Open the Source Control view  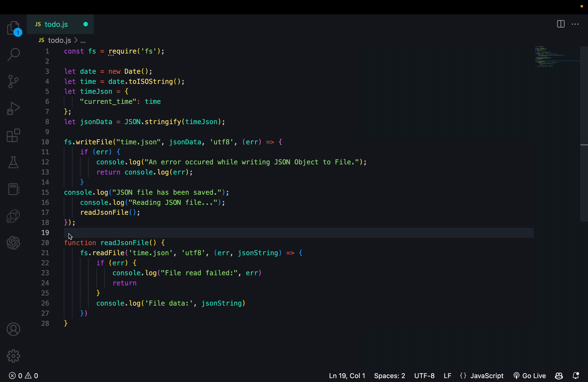pyautogui.click(x=13, y=81)
